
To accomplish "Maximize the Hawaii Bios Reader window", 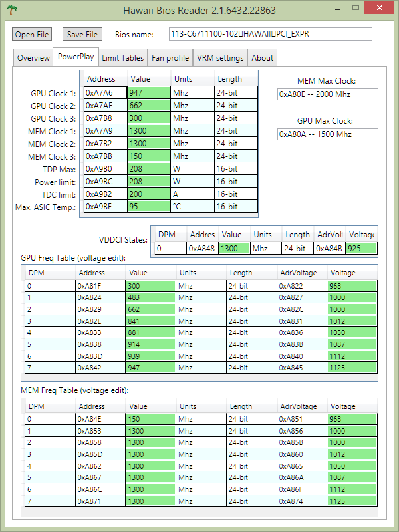I will 355,7.
